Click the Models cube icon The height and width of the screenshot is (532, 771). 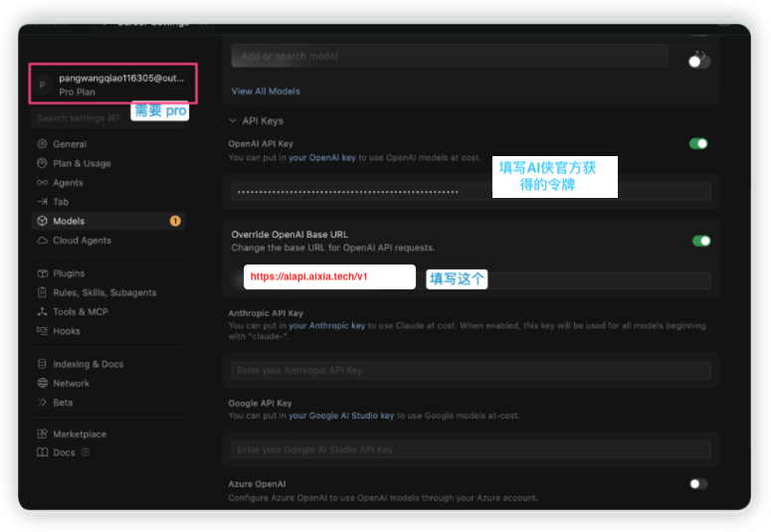point(42,221)
